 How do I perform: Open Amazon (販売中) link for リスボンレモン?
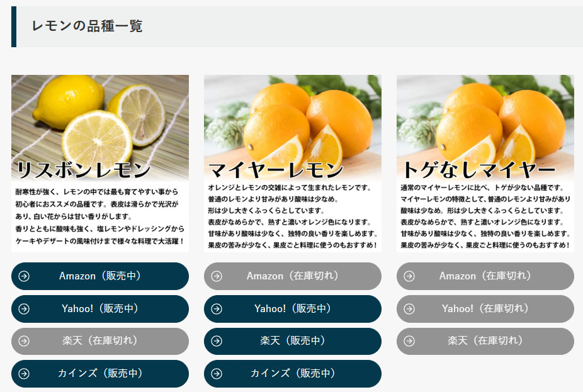click(x=100, y=276)
